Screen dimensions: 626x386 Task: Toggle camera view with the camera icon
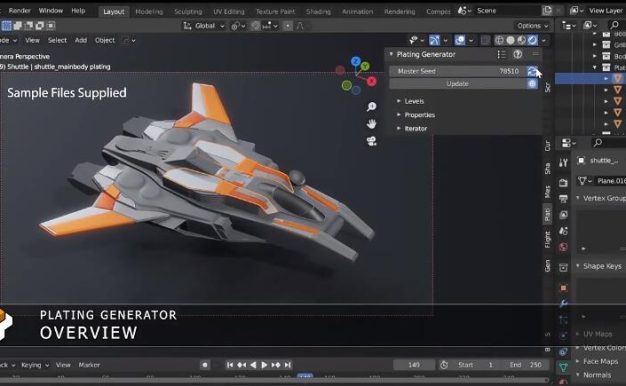pos(371,141)
